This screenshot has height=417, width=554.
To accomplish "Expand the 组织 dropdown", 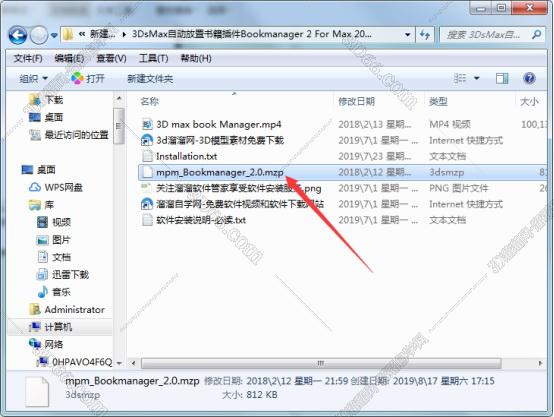I will pyautogui.click(x=33, y=78).
